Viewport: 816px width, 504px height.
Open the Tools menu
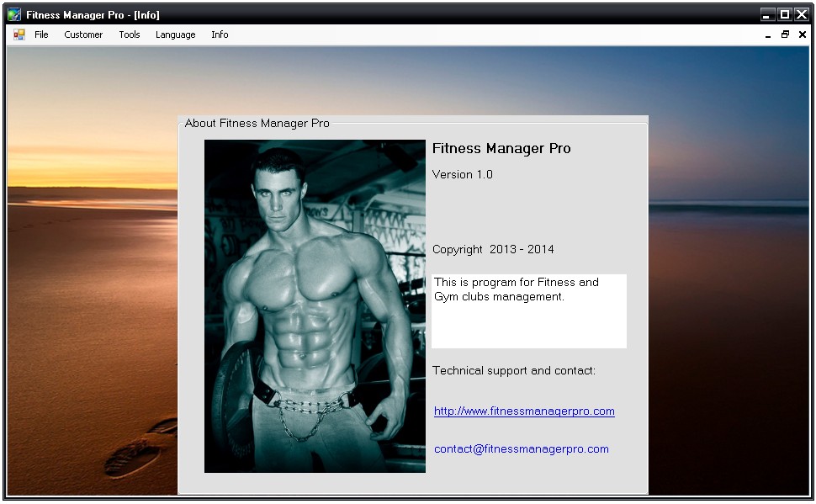click(129, 34)
